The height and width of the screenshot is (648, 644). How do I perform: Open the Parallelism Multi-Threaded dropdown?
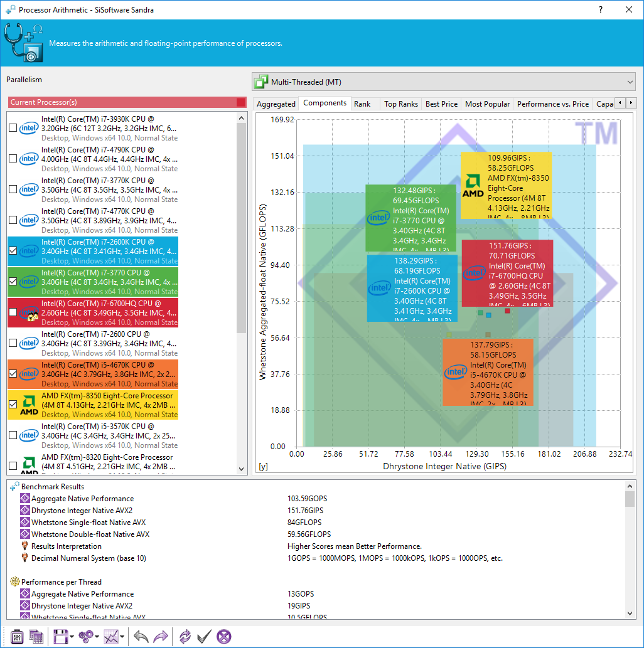coord(443,82)
